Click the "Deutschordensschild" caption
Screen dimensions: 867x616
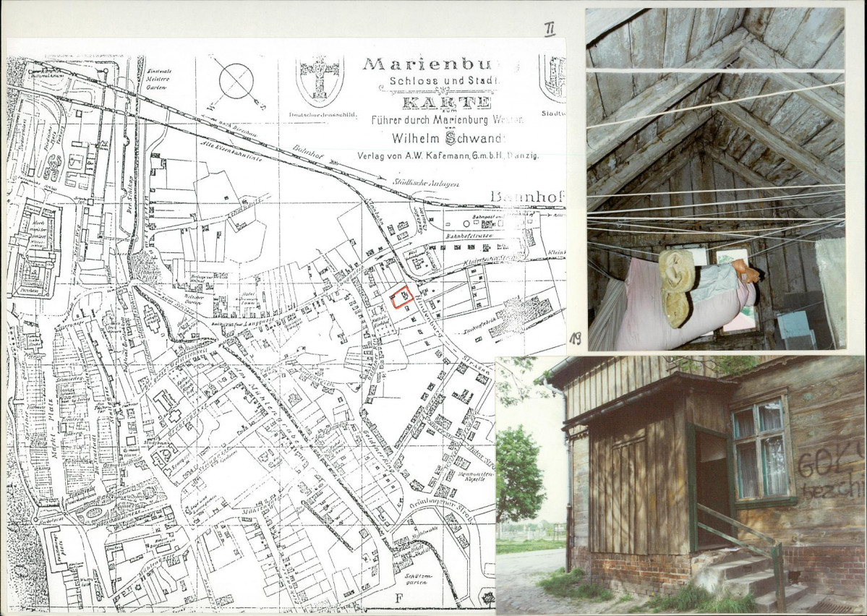[323, 115]
